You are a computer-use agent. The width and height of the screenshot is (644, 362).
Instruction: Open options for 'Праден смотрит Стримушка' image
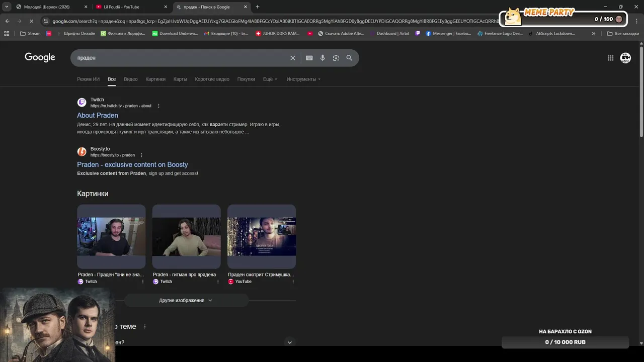(293, 282)
